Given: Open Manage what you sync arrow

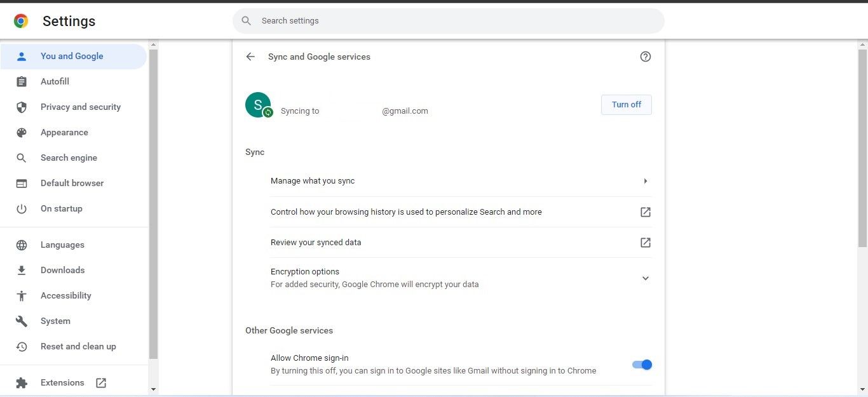Looking at the screenshot, I should pos(646,181).
